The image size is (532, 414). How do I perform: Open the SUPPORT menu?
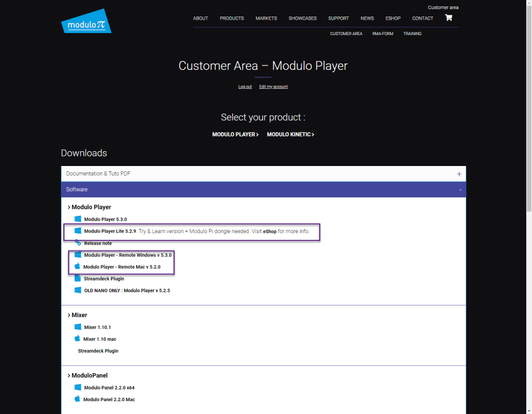(338, 18)
